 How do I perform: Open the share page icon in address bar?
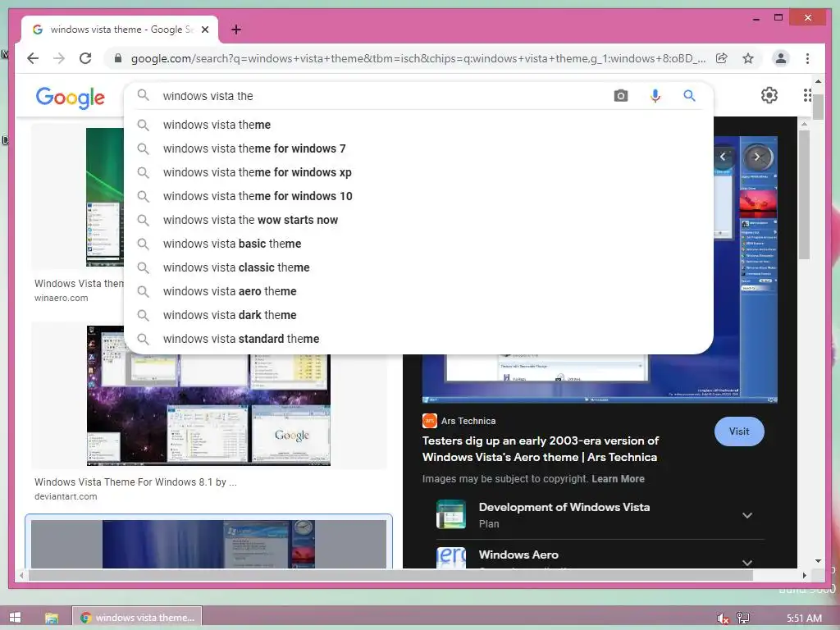point(722,58)
